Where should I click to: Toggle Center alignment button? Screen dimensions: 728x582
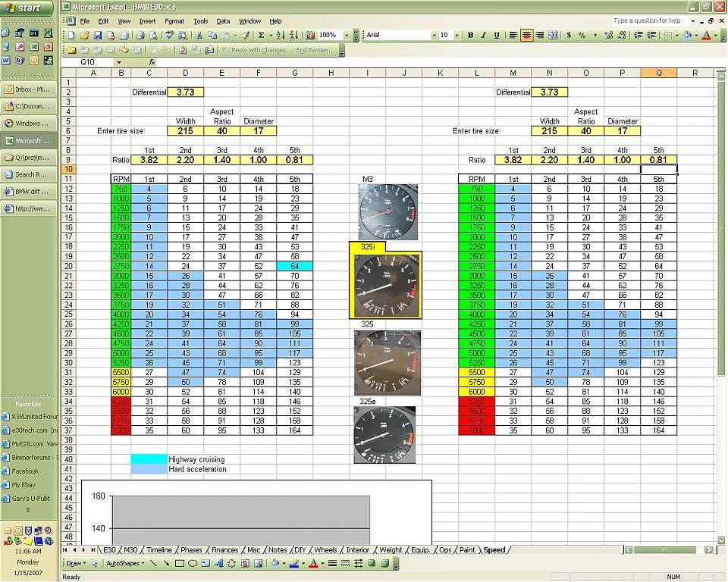click(526, 35)
